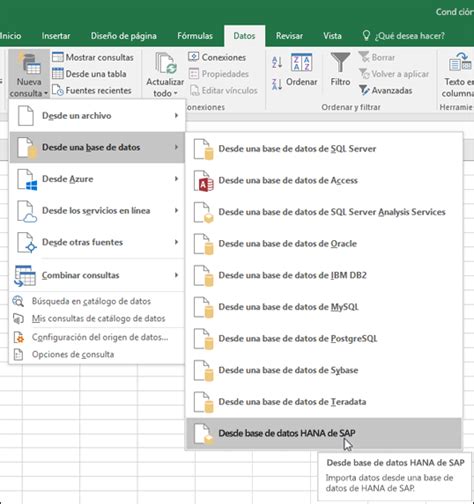The height and width of the screenshot is (504, 474).
Task: Click the Combinar consultas tables icon
Action: [25, 276]
